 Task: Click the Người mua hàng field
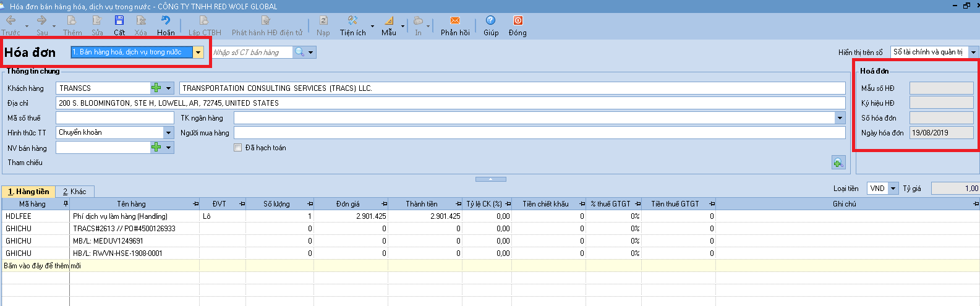pyautogui.click(x=539, y=133)
